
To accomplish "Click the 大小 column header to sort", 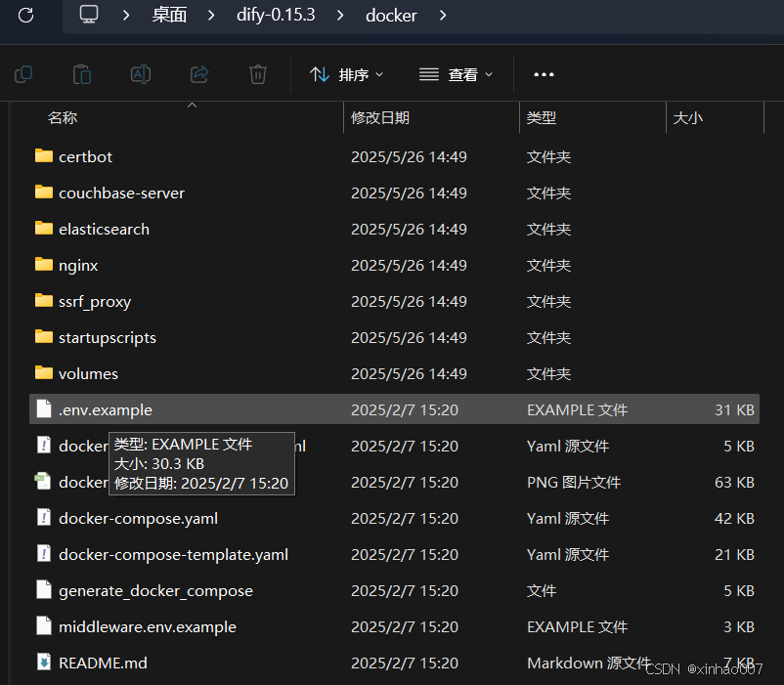I will pos(688,117).
